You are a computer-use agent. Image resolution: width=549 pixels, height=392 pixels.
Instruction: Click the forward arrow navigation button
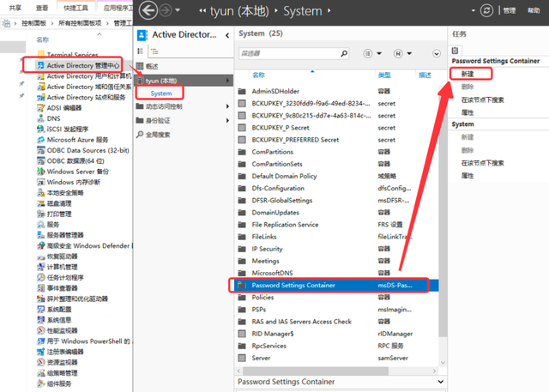[166, 11]
